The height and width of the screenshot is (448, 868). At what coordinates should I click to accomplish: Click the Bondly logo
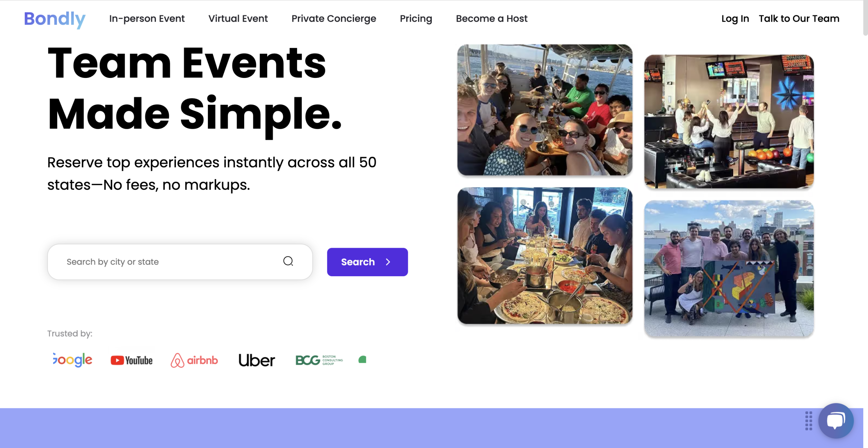(55, 19)
